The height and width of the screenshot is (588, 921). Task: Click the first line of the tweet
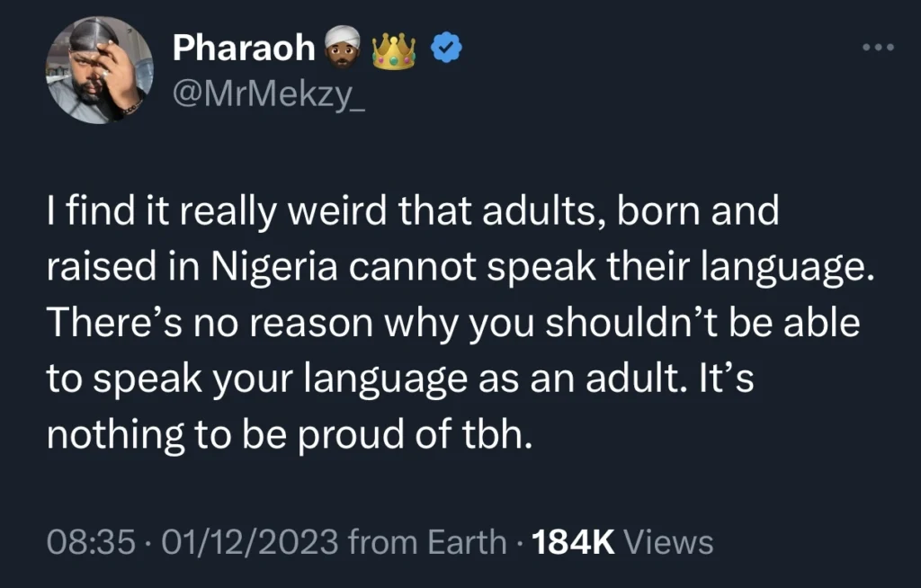coord(405,210)
